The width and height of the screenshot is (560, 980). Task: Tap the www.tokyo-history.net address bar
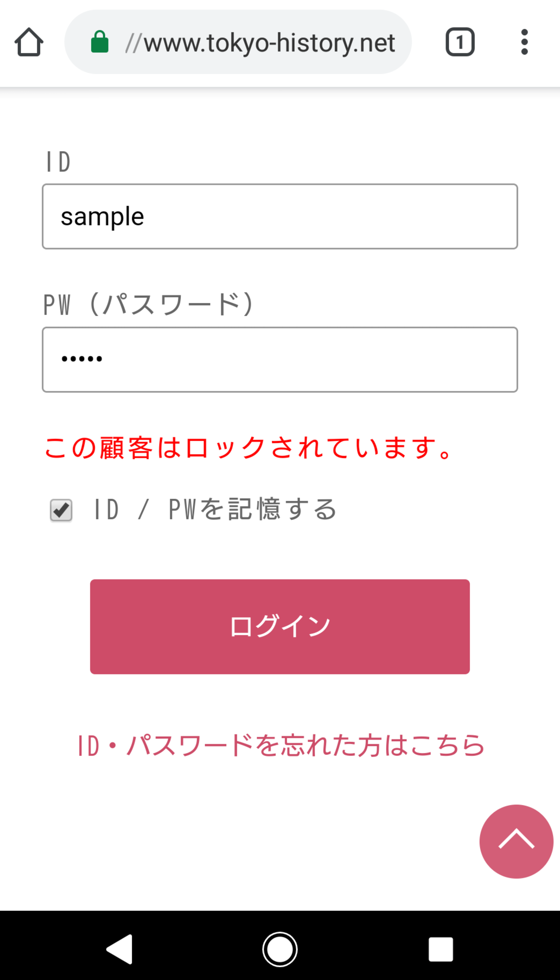pos(260,42)
